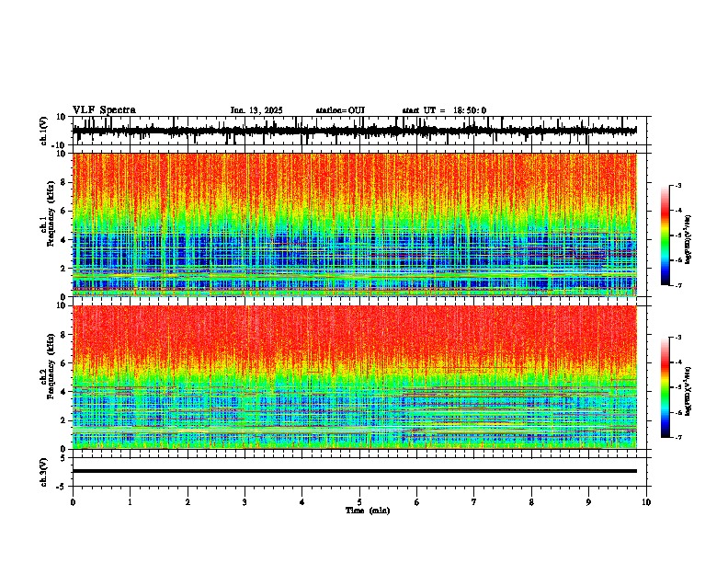This screenshot has width=728, height=563.
Task: Click the 2 kHz tick on ch.2 spectrogram
Action: coord(63,420)
